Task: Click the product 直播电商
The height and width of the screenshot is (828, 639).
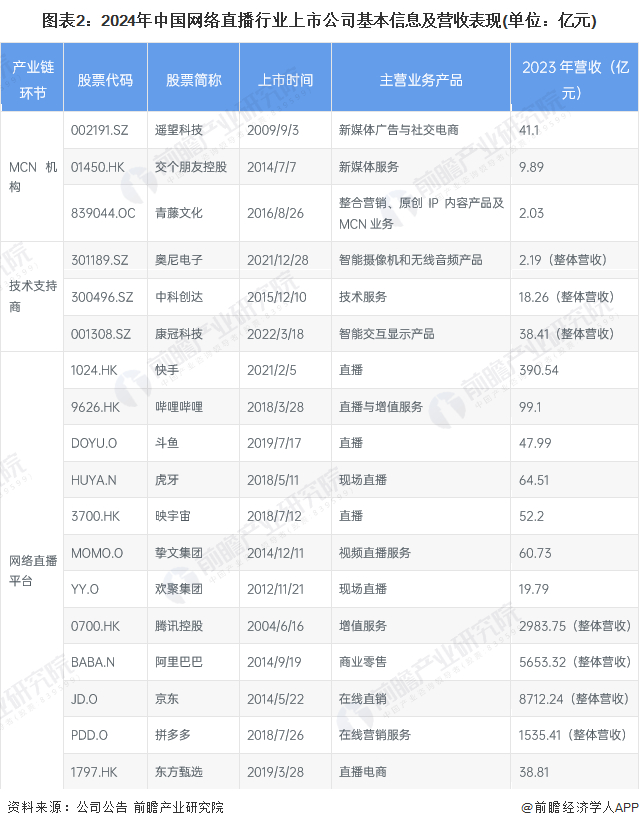Action: pos(362,772)
